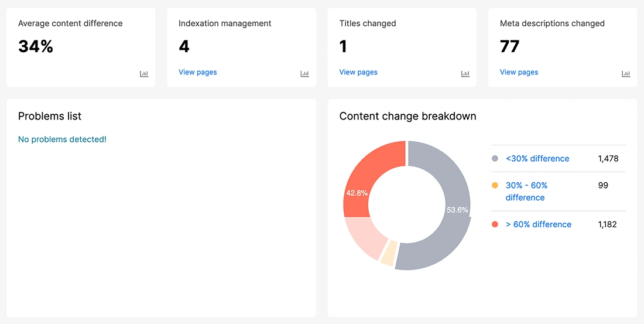
Task: Select the small cream donut segment
Action: (388, 255)
